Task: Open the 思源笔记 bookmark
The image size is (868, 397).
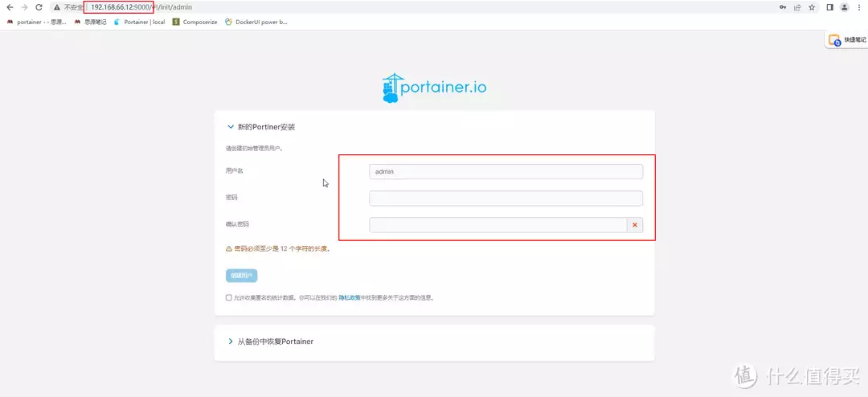Action: click(90, 23)
